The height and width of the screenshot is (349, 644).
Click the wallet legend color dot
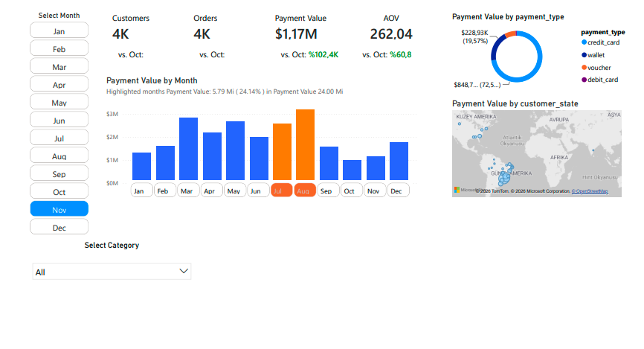point(584,55)
